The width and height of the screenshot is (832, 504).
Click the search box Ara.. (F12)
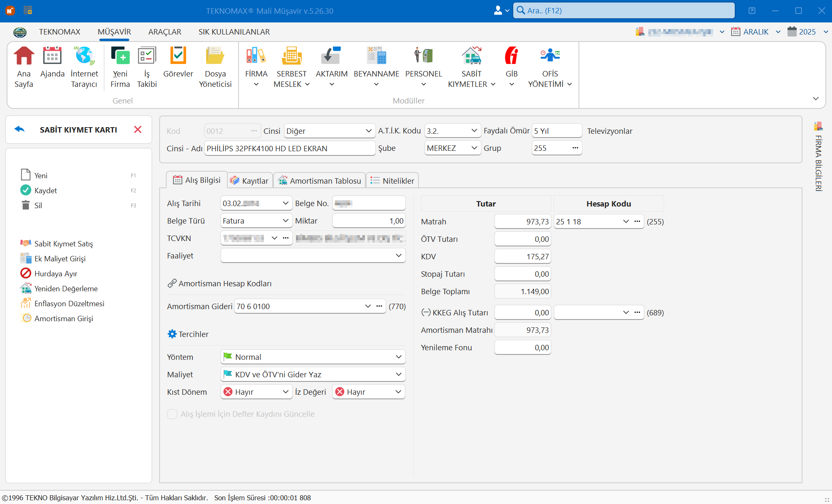tap(624, 10)
